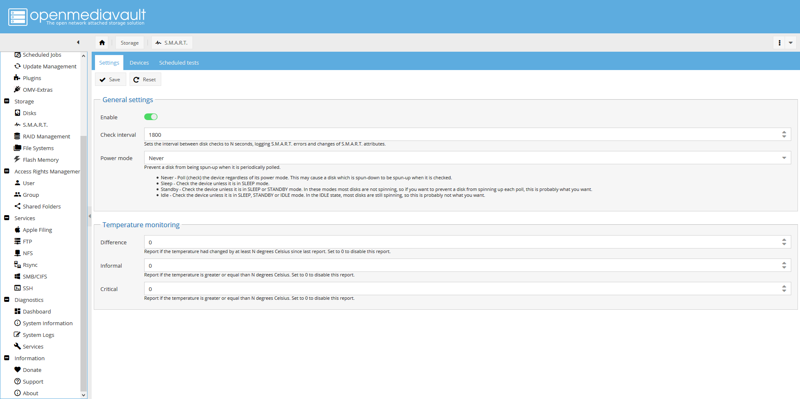Click the home icon in breadcrumb bar

[102, 43]
